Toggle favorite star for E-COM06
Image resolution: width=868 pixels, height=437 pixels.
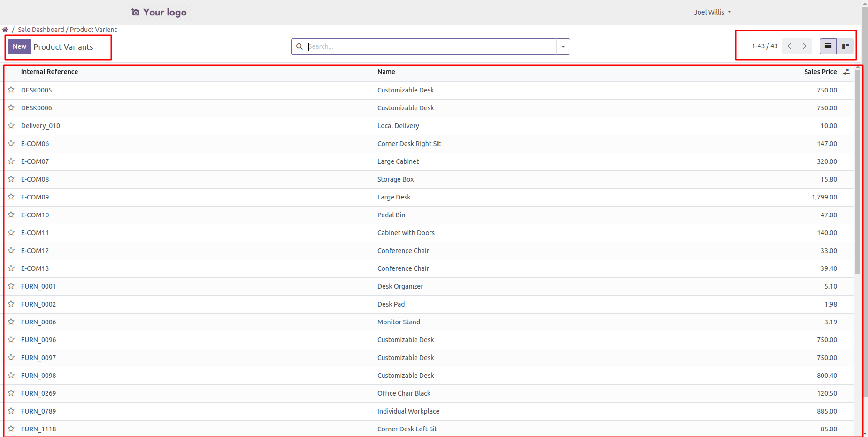[x=11, y=143]
